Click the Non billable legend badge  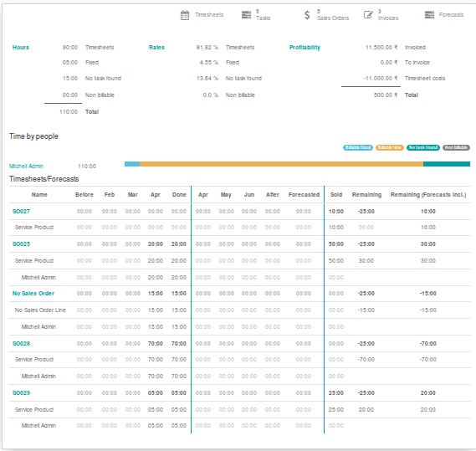click(x=456, y=147)
